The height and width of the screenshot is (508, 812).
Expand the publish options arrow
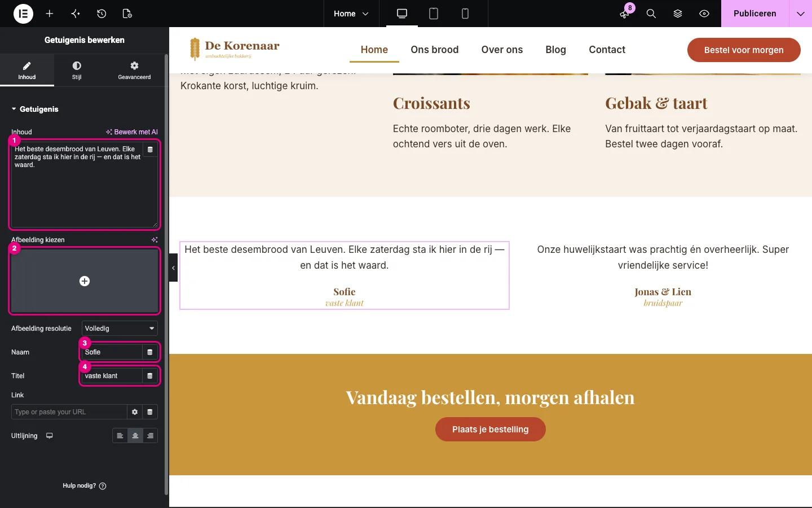pyautogui.click(x=801, y=14)
